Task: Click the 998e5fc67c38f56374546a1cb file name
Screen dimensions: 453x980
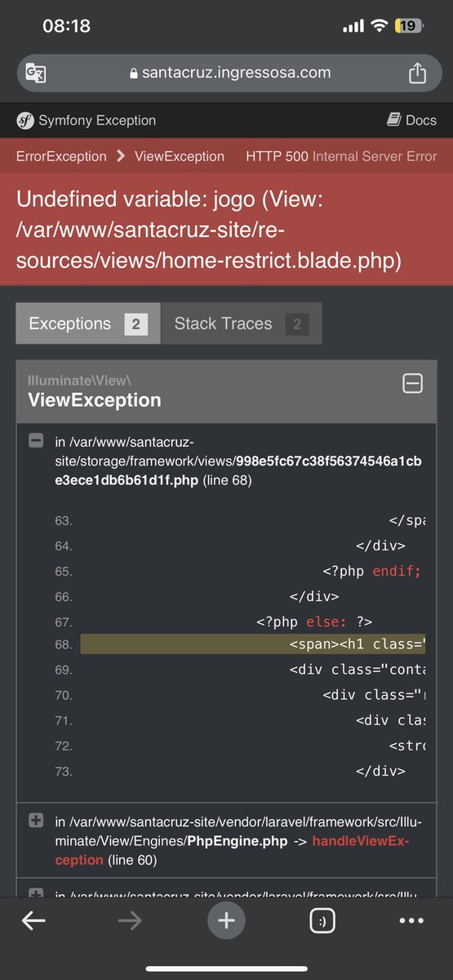Action: [238, 471]
